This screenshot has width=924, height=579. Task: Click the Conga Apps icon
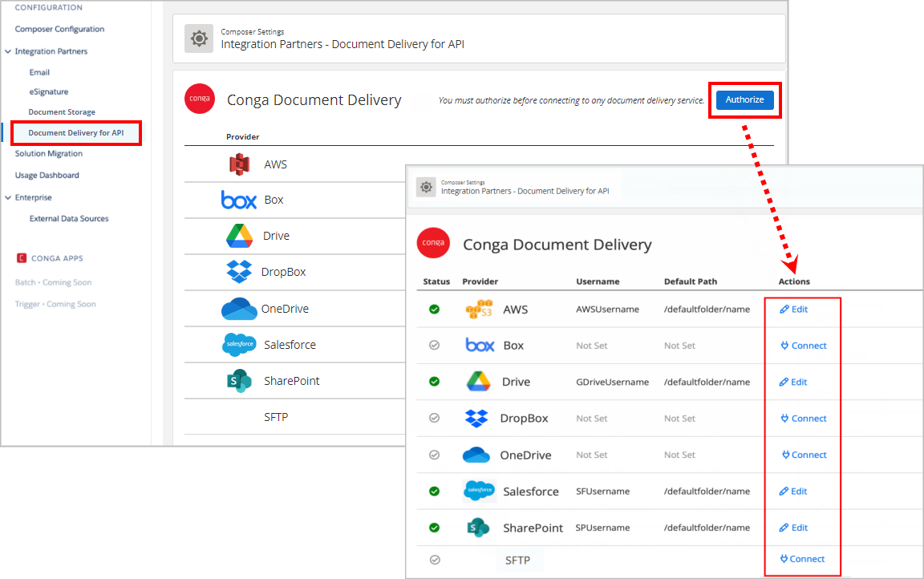22,258
